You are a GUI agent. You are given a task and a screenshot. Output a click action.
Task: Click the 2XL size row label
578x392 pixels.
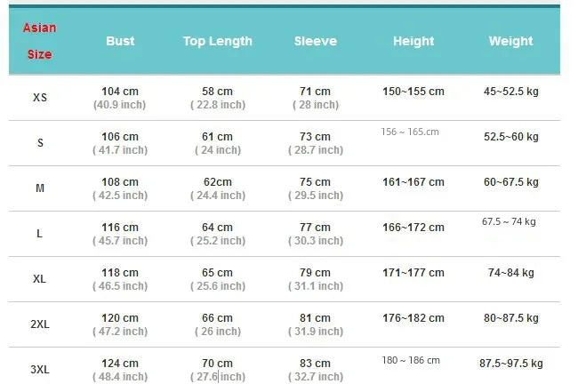coord(40,324)
